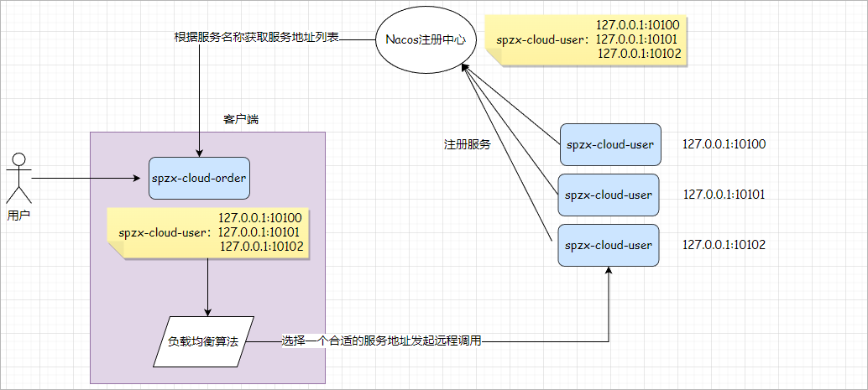Click standalone 127.0.0.1:10101 text right of service box
This screenshot has height=390, width=868.
[724, 195]
